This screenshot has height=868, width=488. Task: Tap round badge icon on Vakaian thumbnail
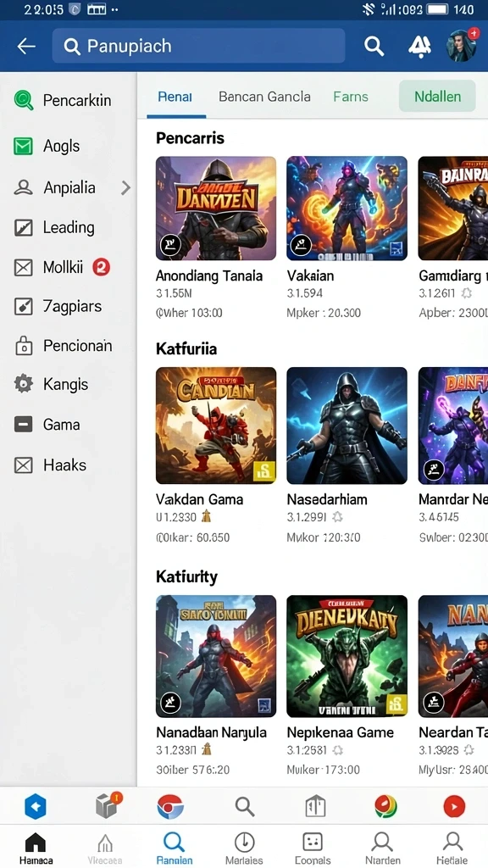[x=301, y=245]
